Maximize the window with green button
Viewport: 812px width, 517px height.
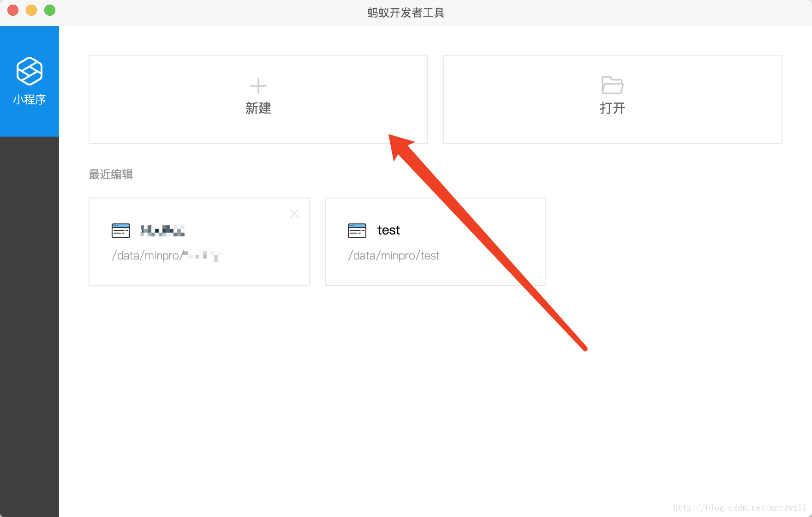pyautogui.click(x=50, y=10)
